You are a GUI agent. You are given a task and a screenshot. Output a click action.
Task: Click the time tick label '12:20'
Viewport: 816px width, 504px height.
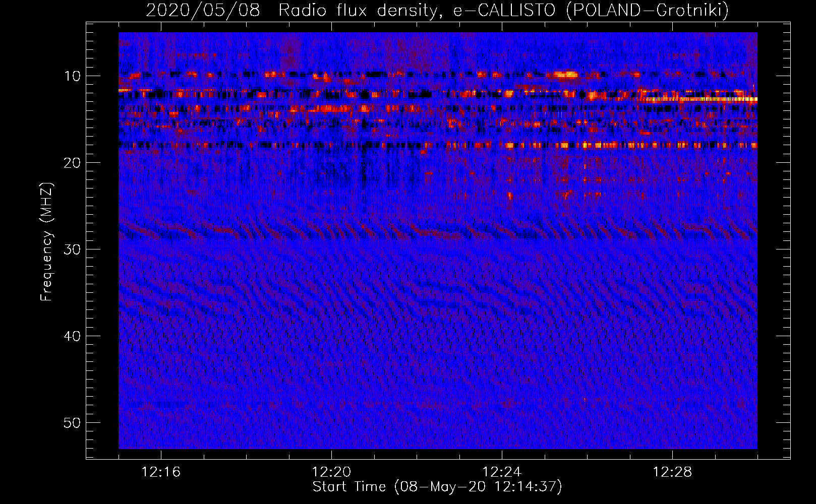(331, 472)
